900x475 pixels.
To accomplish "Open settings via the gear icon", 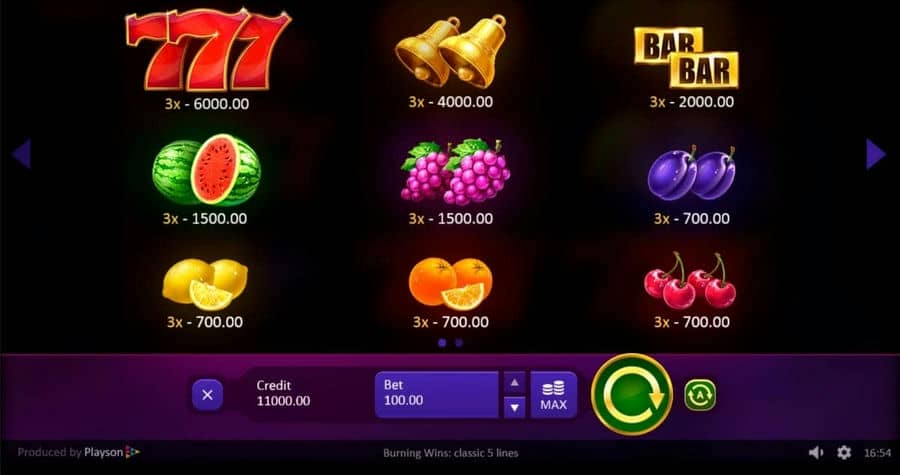I will 844,453.
